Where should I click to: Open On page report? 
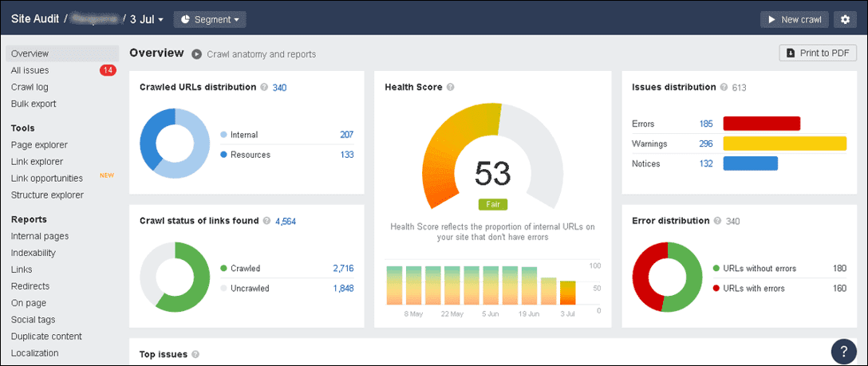click(x=28, y=303)
